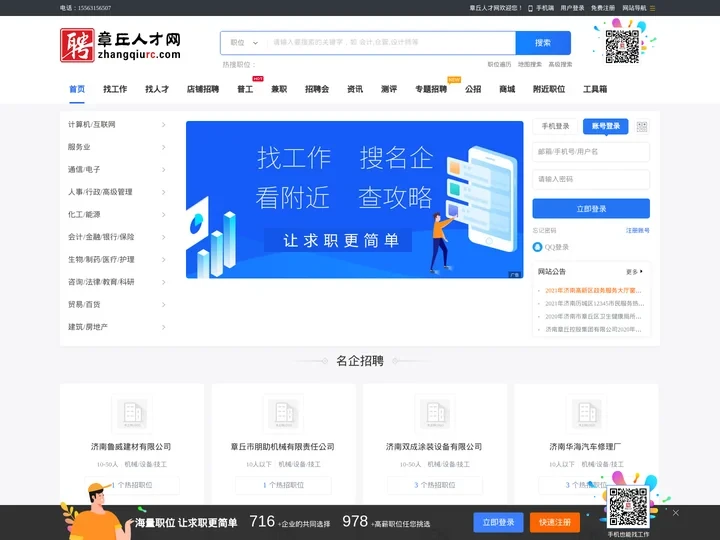Screen dimensions: 720x540
Task: Click the 用户登录 link in top bar
Action: [x=572, y=8]
